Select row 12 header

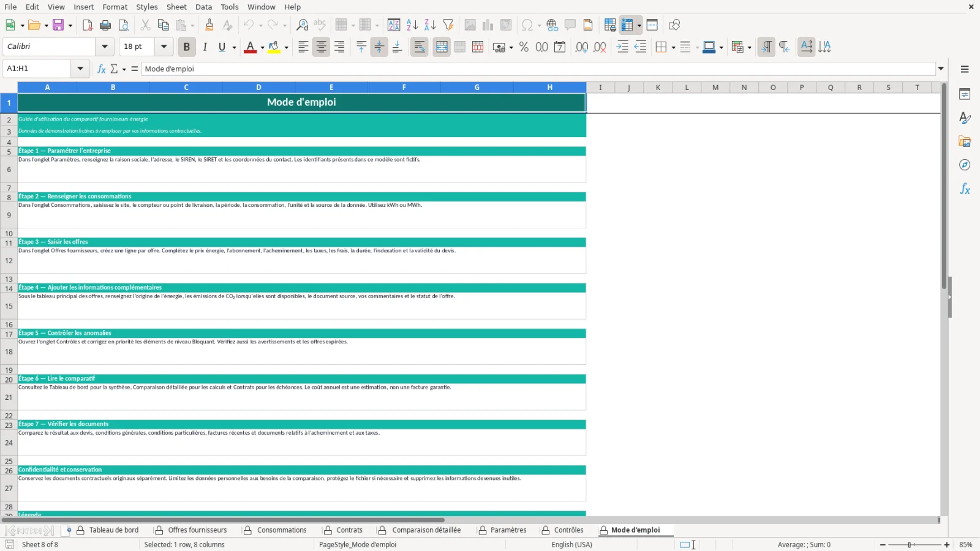click(x=9, y=261)
